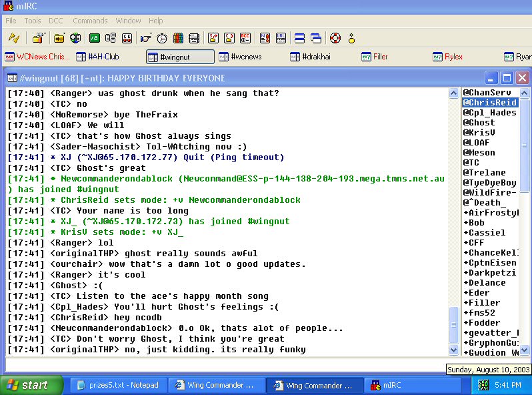Open the Tools menu

[32, 21]
